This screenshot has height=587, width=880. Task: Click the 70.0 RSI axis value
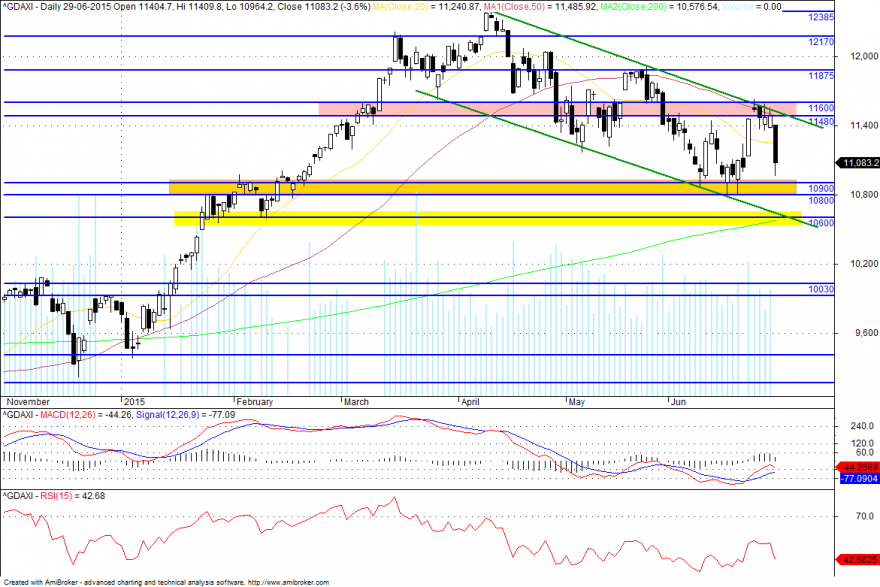pyautogui.click(x=864, y=516)
